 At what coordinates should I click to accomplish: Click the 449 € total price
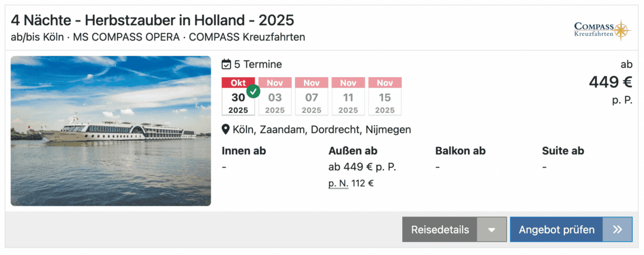[610, 82]
